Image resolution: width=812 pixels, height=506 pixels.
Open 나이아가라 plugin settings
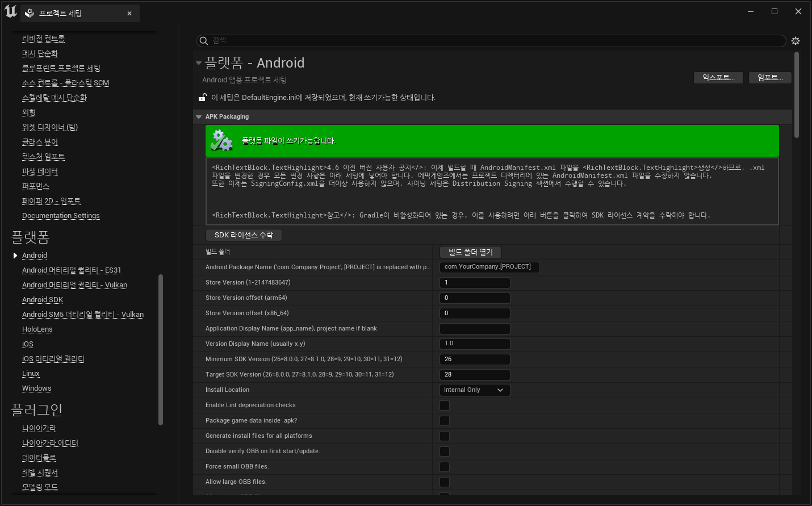39,428
